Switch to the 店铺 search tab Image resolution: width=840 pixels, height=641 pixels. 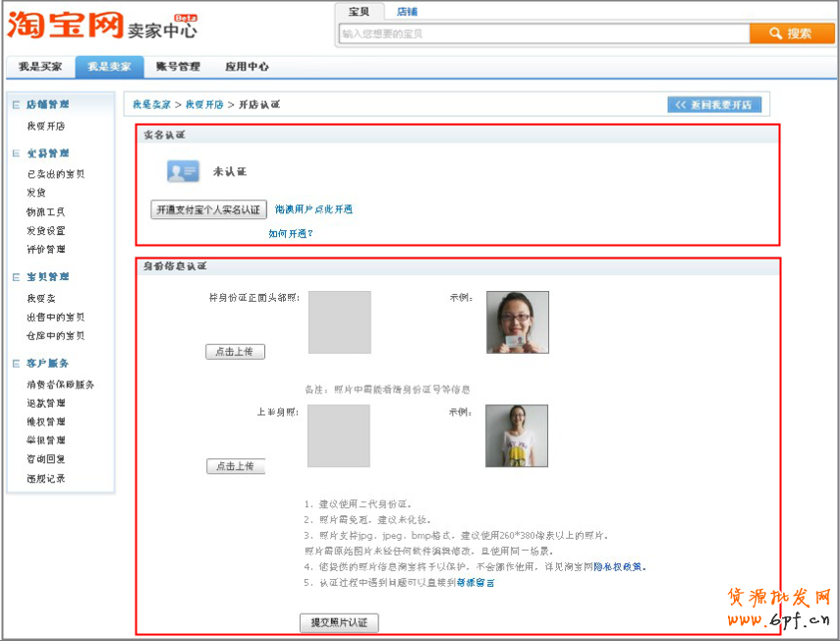point(407,11)
